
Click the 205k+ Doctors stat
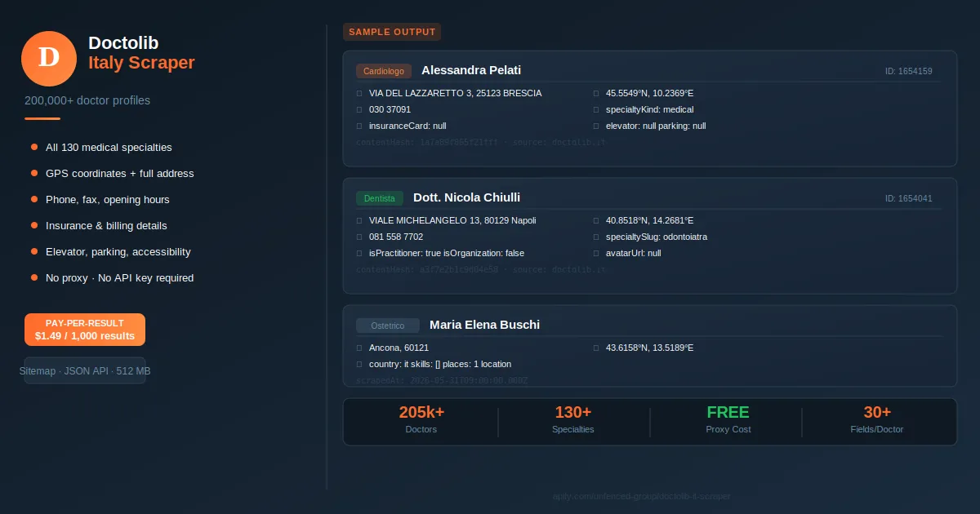tap(421, 421)
